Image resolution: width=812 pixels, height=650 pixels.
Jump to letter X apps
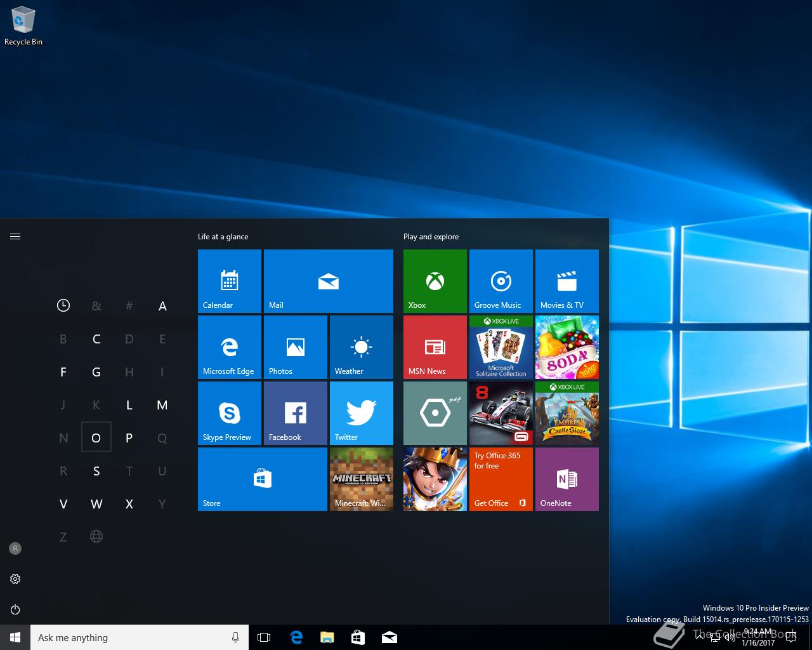click(129, 504)
